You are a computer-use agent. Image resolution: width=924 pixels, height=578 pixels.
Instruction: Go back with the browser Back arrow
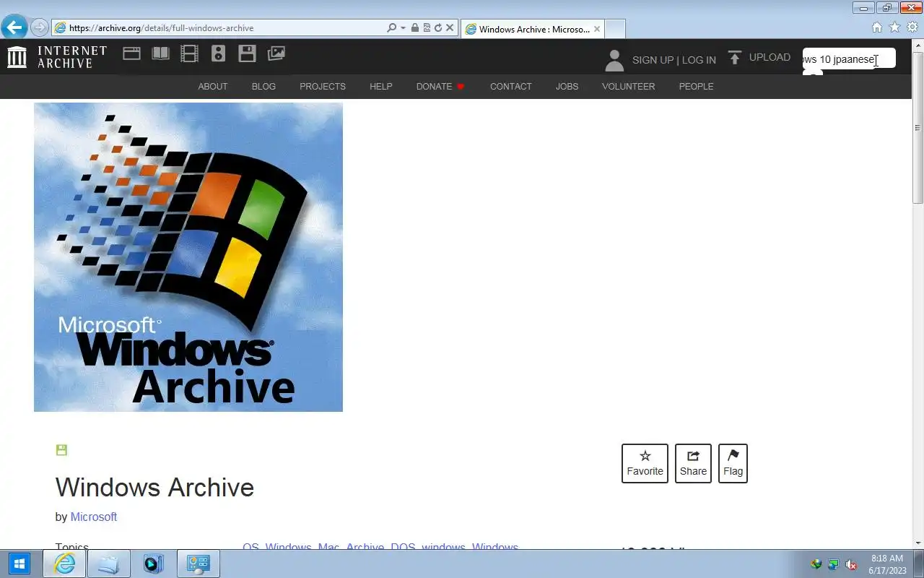tap(14, 27)
